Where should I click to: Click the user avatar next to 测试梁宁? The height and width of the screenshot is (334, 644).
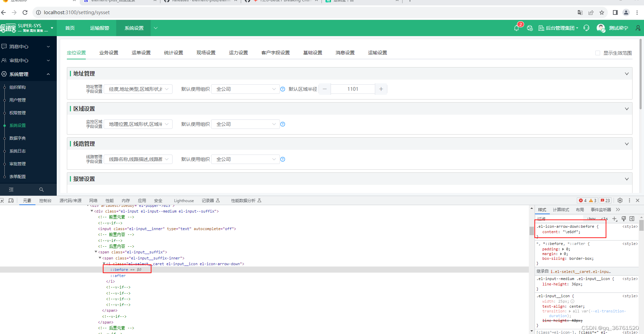[601, 28]
